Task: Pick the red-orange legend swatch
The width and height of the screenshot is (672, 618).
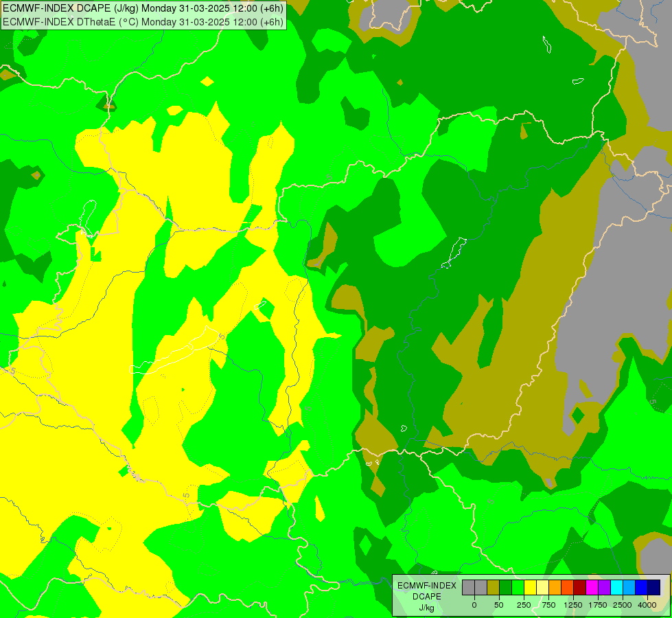Action: (568, 587)
